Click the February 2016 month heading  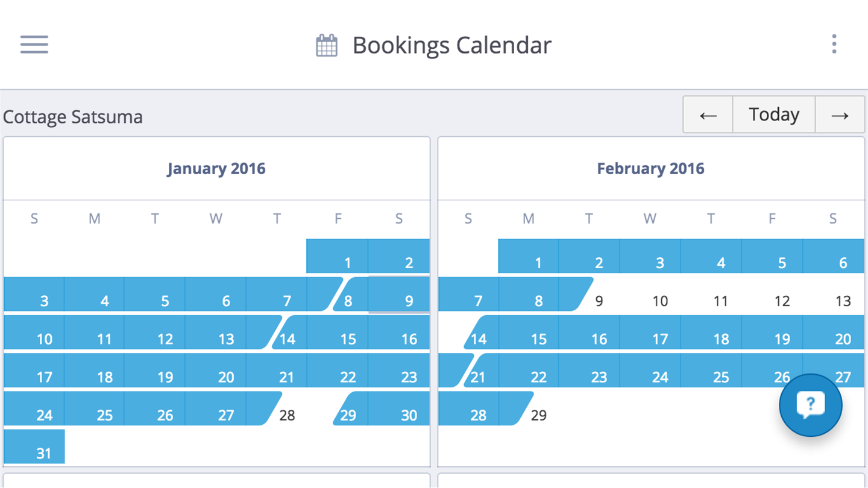click(x=650, y=169)
